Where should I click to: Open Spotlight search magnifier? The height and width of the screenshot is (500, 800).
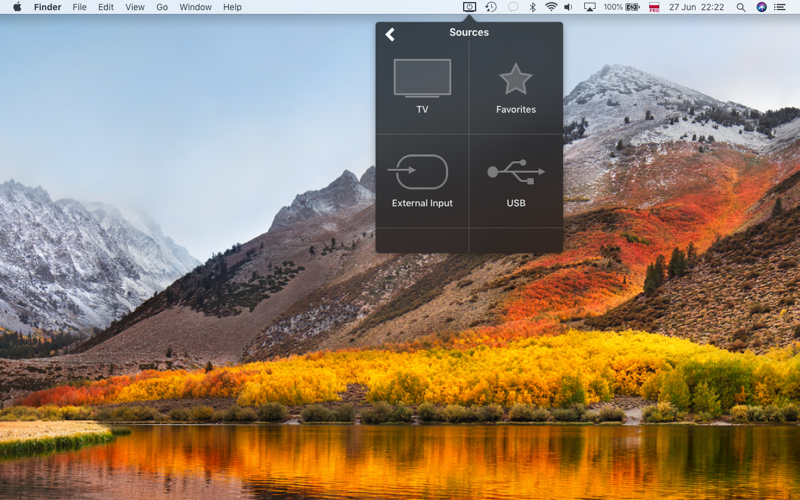click(x=741, y=7)
